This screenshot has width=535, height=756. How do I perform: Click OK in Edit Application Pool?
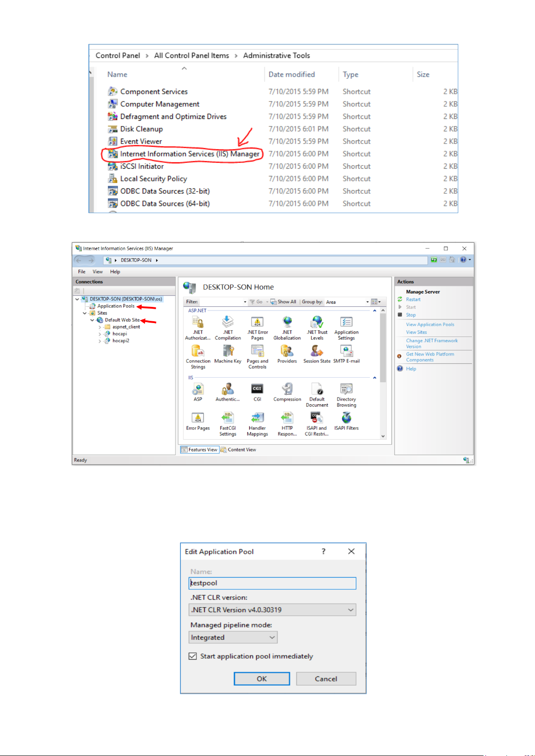point(262,678)
